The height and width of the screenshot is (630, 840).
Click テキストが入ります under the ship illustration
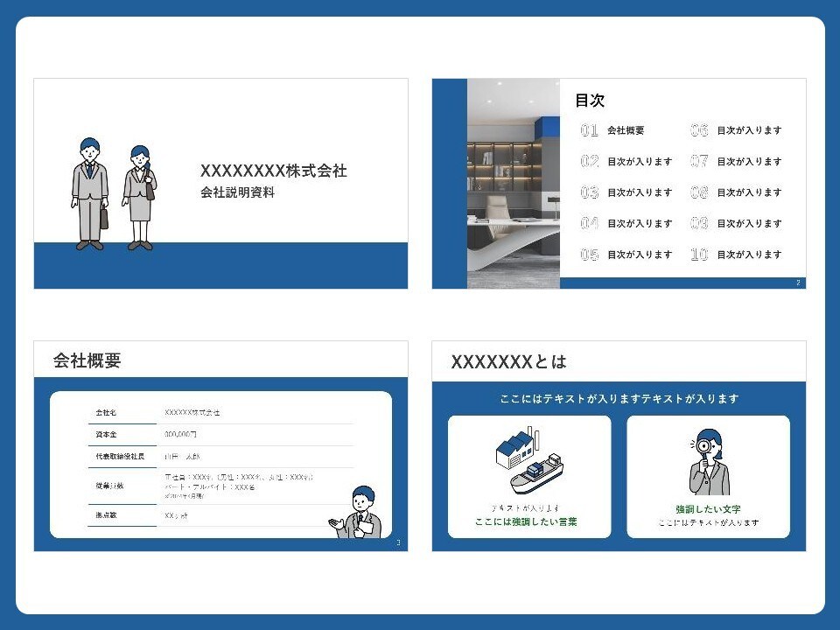click(526, 507)
